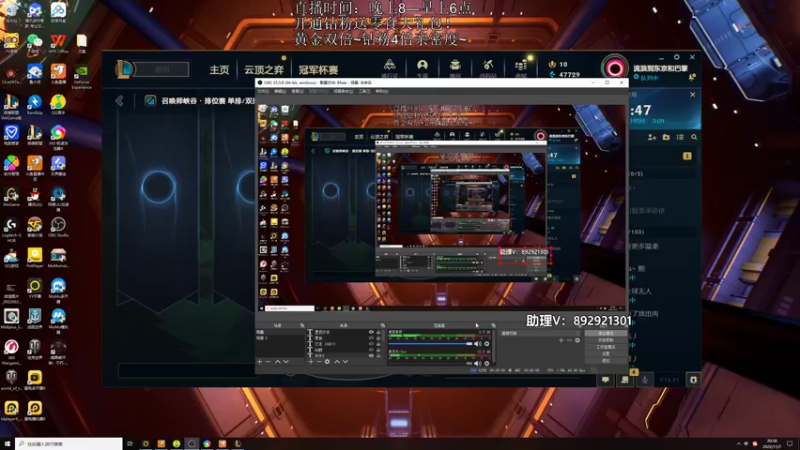Image resolution: width=800 pixels, height=450 pixels.
Task: Click the League logo in client header
Action: tap(124, 69)
